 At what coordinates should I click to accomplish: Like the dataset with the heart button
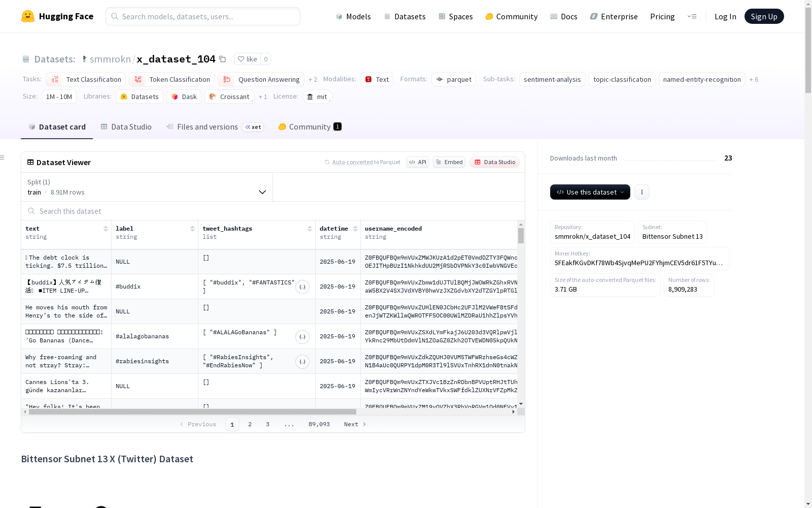247,59
